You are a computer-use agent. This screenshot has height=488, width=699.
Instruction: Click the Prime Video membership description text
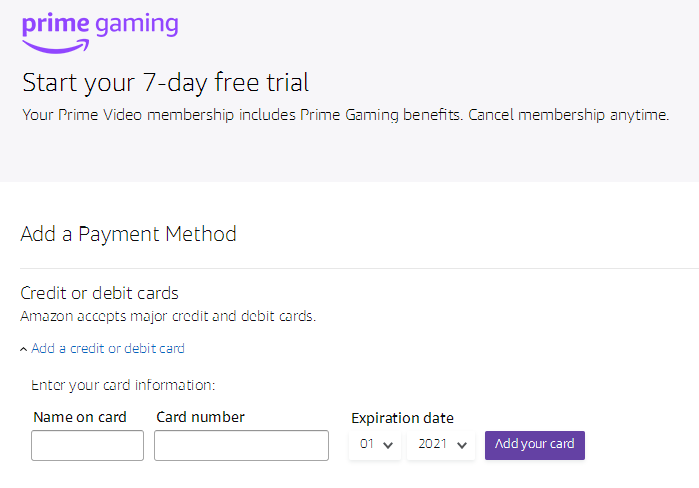pos(345,115)
